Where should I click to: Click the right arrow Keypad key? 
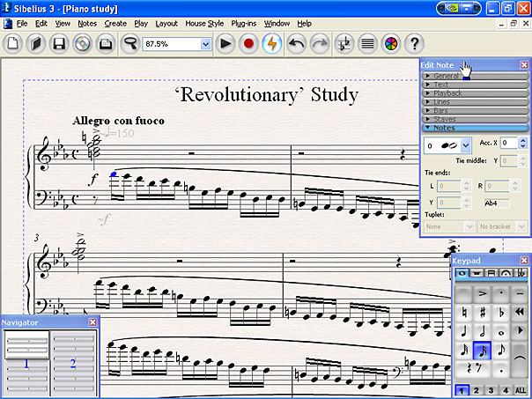[x=520, y=331]
